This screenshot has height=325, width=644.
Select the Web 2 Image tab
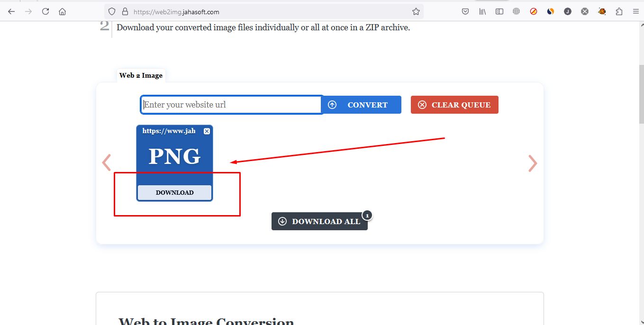click(141, 75)
